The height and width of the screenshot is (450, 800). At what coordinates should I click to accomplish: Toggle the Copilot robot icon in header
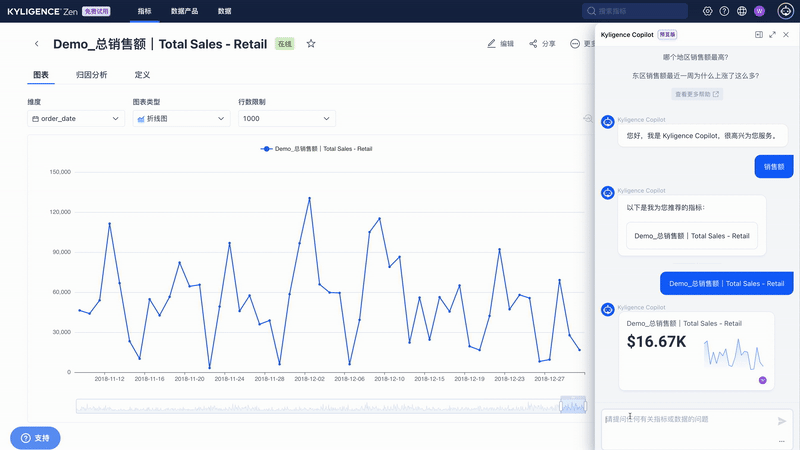point(785,11)
